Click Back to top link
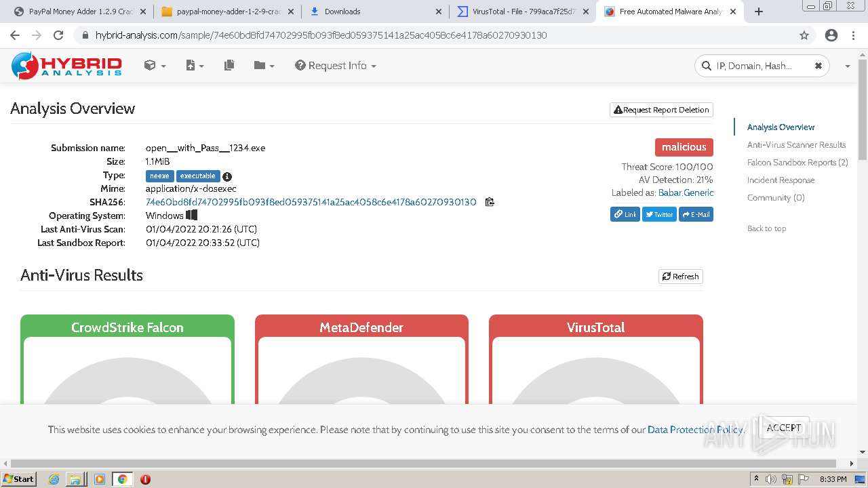This screenshot has height=488, width=868. point(766,228)
